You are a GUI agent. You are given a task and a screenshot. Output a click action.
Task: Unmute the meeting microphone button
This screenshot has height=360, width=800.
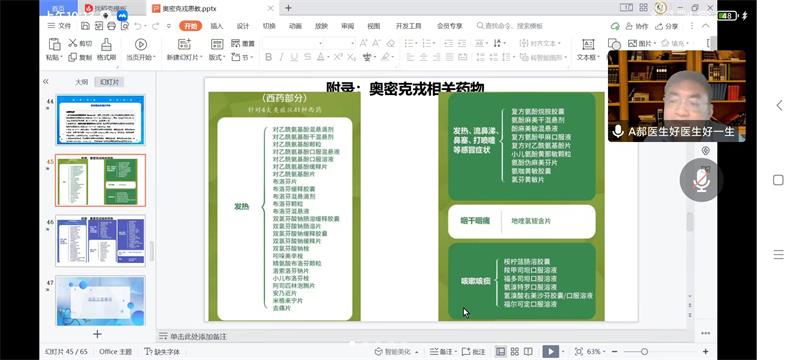(x=702, y=180)
